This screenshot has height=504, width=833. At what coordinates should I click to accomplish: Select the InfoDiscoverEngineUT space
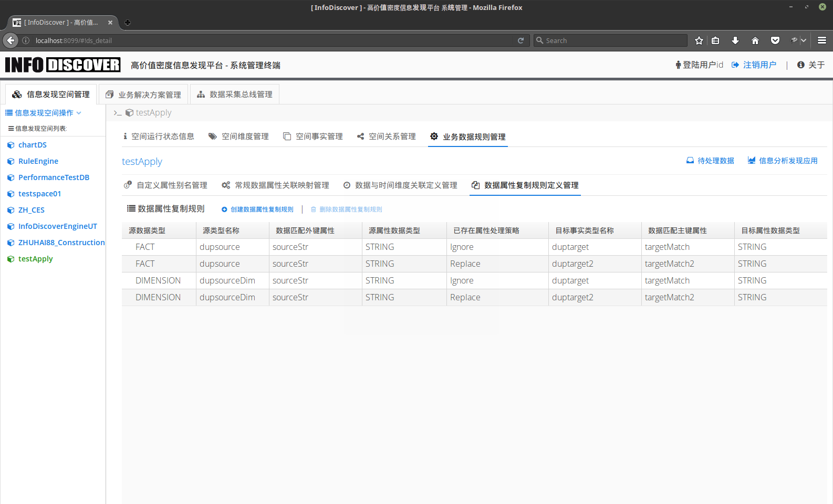pyautogui.click(x=58, y=226)
